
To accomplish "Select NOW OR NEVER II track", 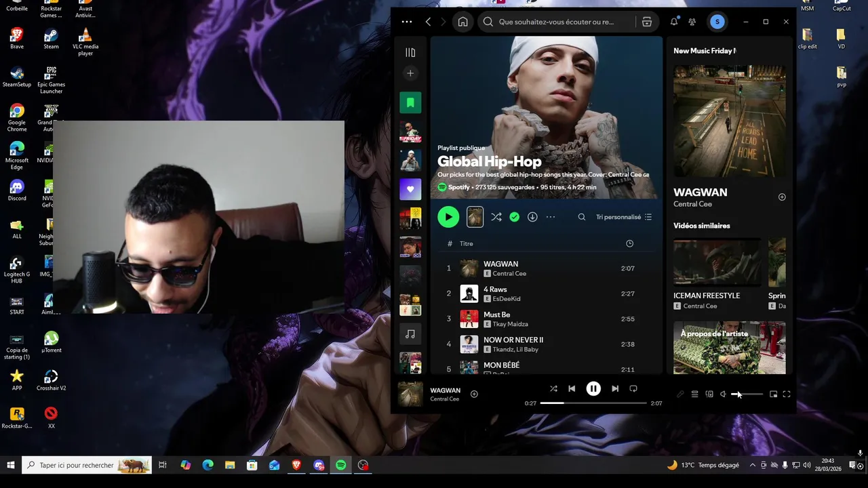I will click(x=546, y=344).
